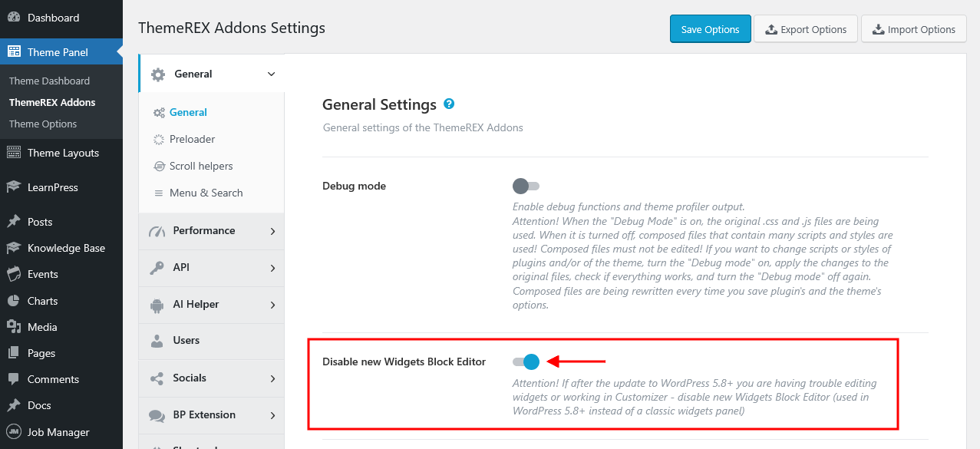Image resolution: width=980 pixels, height=449 pixels.
Task: Click the Export Options button
Action: (x=805, y=29)
